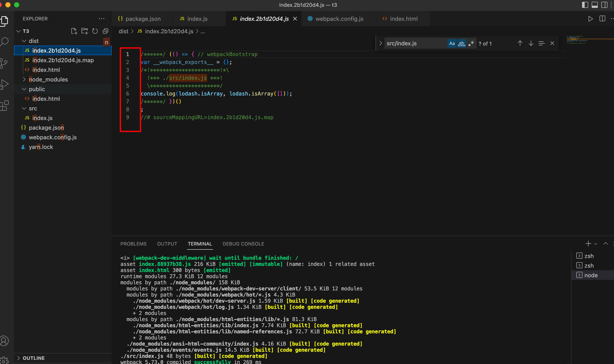Open index.html under public folder

click(x=63, y=99)
